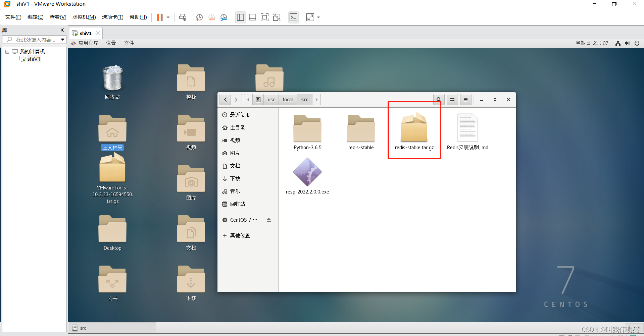Open the library search dropdown arrow
The image size is (644, 336).
coord(62,40)
